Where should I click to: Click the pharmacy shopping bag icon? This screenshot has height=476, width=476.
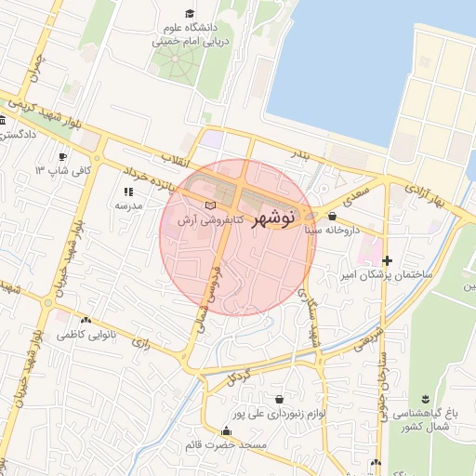pos(332,216)
